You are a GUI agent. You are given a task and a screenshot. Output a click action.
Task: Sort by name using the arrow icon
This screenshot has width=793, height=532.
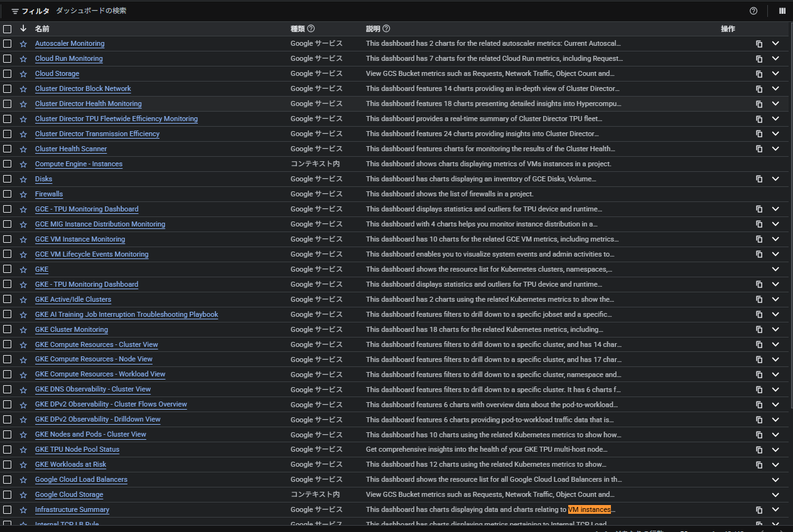23,29
